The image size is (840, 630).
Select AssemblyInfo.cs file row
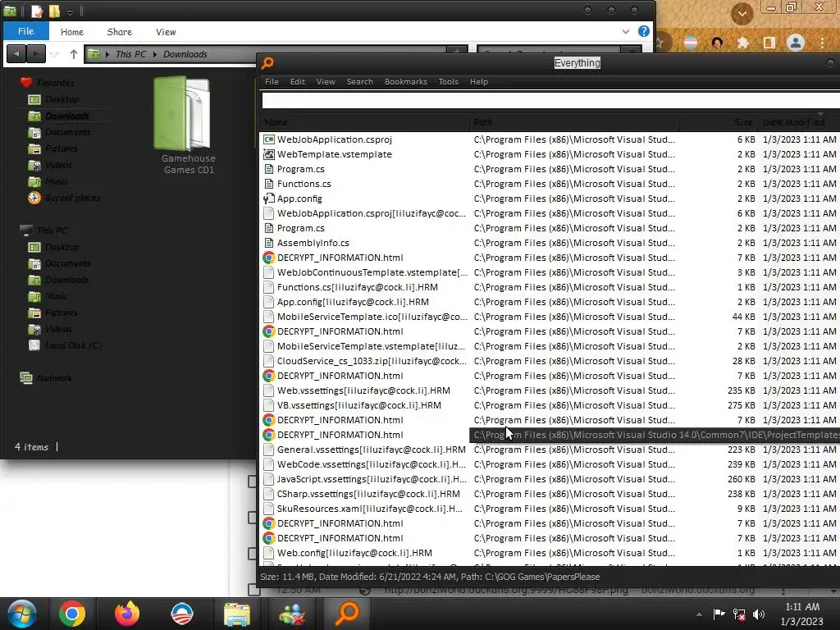pyautogui.click(x=550, y=243)
